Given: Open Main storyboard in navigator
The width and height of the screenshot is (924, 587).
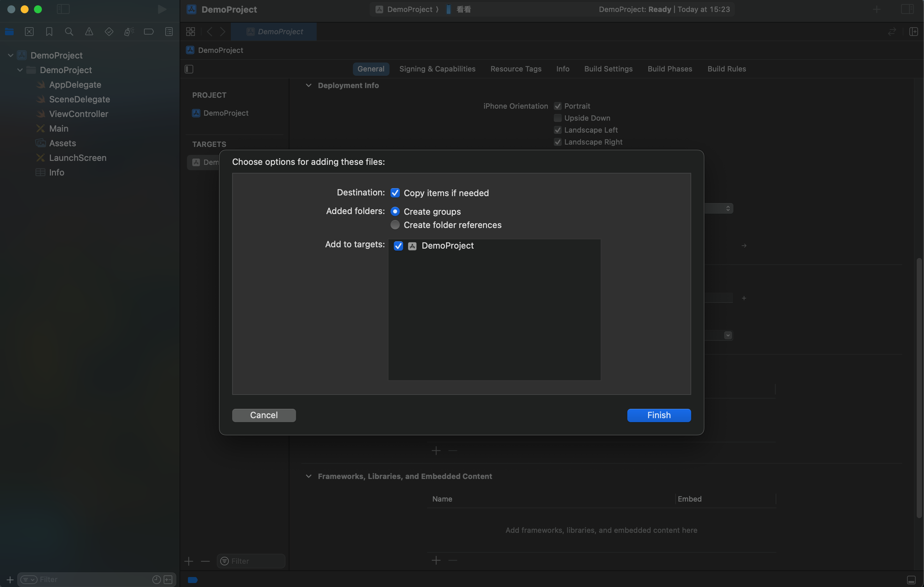Looking at the screenshot, I should [x=58, y=128].
